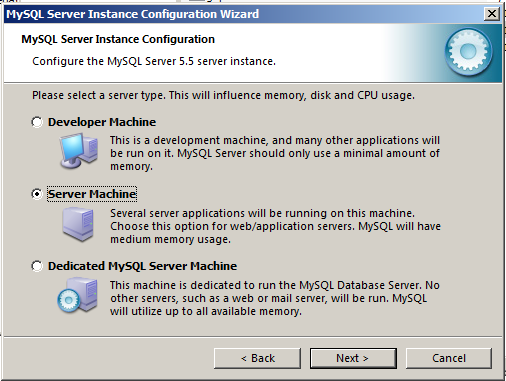Click the 'MySQL Server Instance Configuration' heading

click(x=118, y=39)
